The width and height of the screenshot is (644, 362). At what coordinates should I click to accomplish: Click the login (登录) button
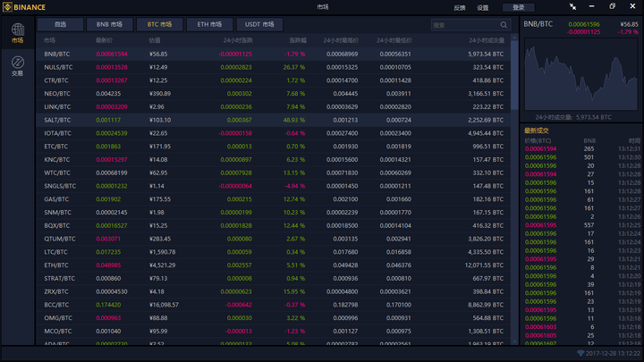click(519, 7)
